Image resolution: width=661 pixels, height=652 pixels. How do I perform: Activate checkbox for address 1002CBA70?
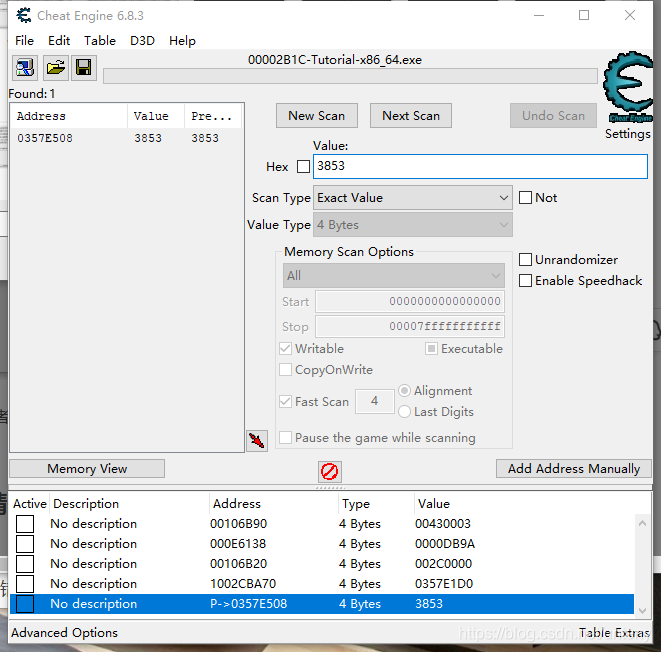click(25, 584)
